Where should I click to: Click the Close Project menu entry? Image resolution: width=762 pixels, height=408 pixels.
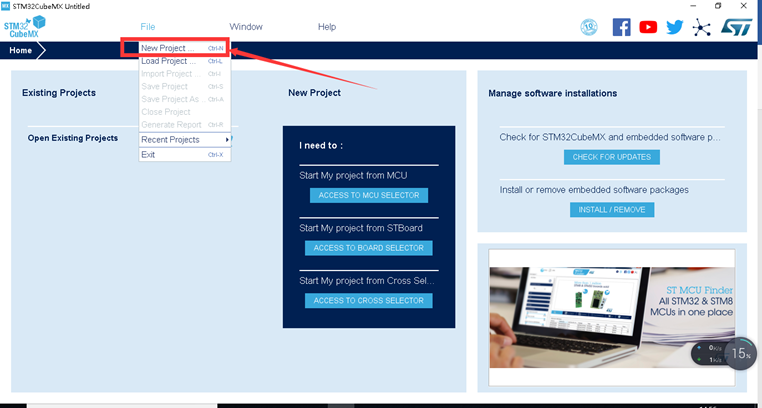pos(185,112)
